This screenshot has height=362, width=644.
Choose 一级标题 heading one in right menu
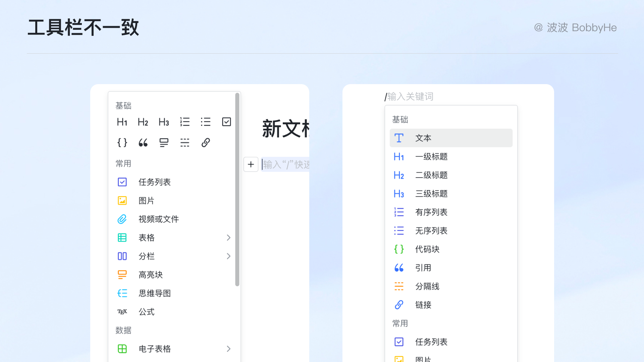[x=431, y=157]
